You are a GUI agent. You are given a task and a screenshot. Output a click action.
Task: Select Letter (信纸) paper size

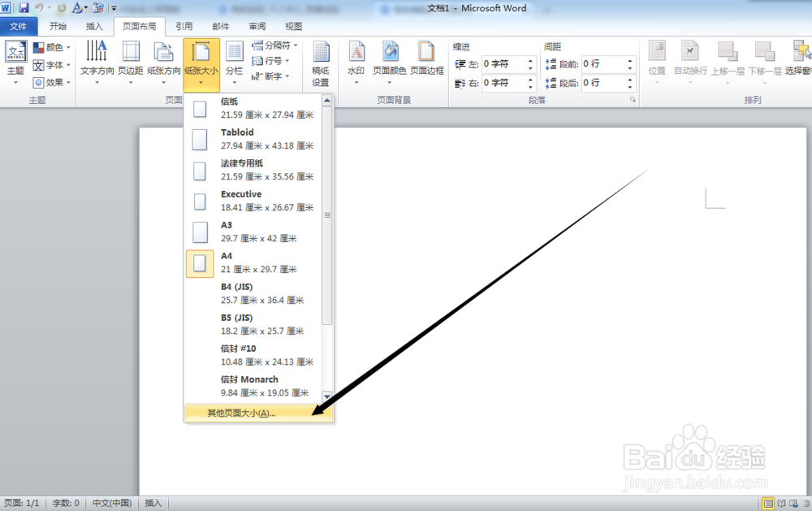click(x=253, y=108)
